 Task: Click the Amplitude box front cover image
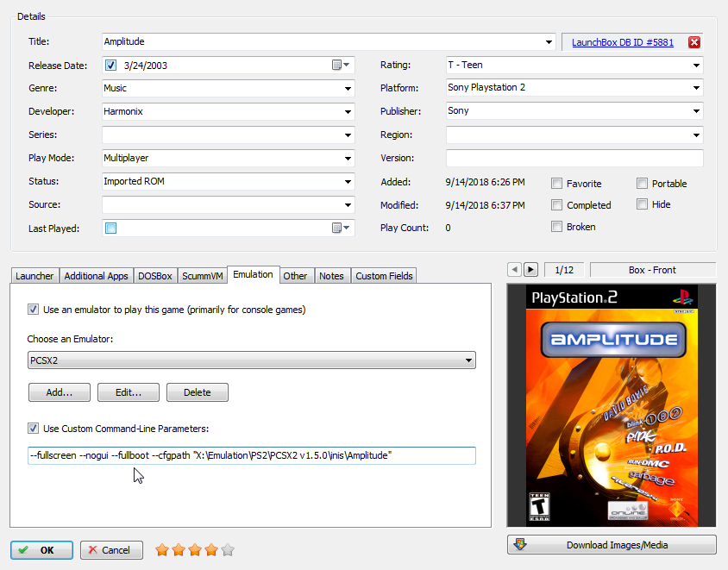[612, 405]
